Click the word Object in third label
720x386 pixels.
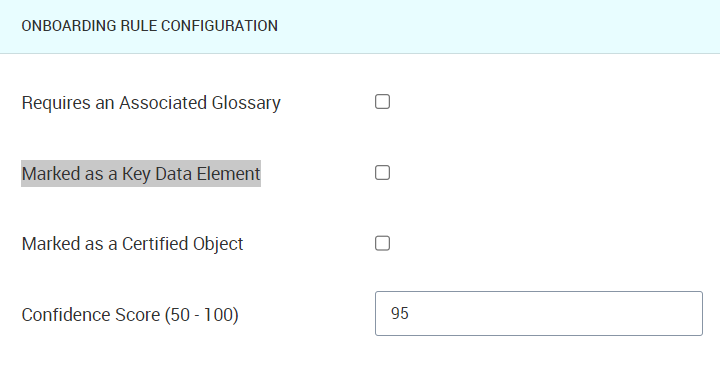(218, 244)
